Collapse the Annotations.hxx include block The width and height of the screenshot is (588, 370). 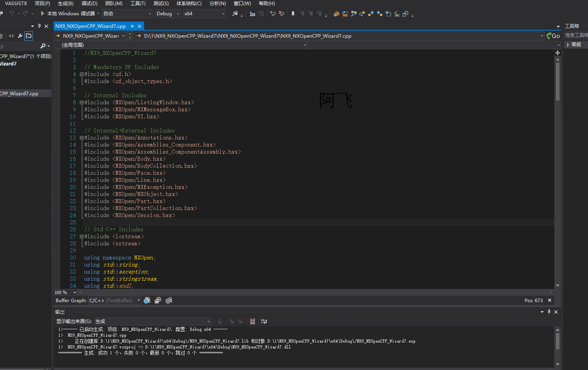click(x=81, y=138)
